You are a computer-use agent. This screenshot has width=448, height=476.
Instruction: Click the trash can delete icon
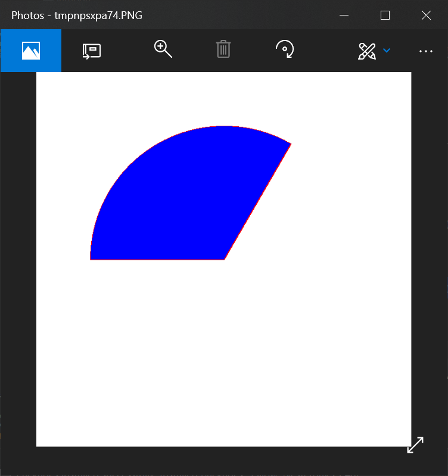pos(223,49)
